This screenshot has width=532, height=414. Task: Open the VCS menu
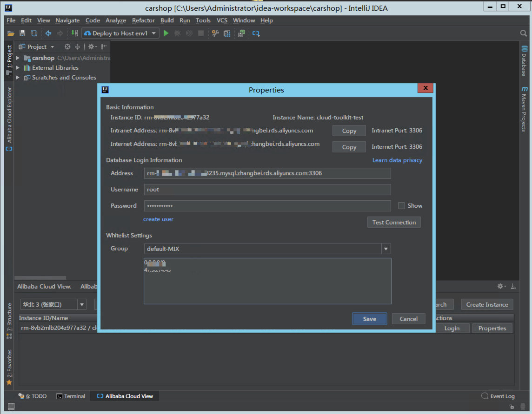(x=222, y=20)
